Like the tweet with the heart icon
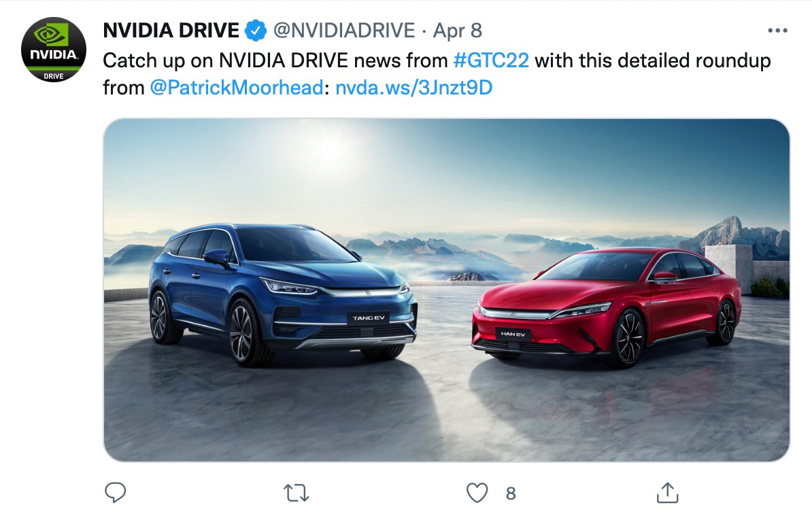This screenshot has height=522, width=812. pyautogui.click(x=477, y=493)
